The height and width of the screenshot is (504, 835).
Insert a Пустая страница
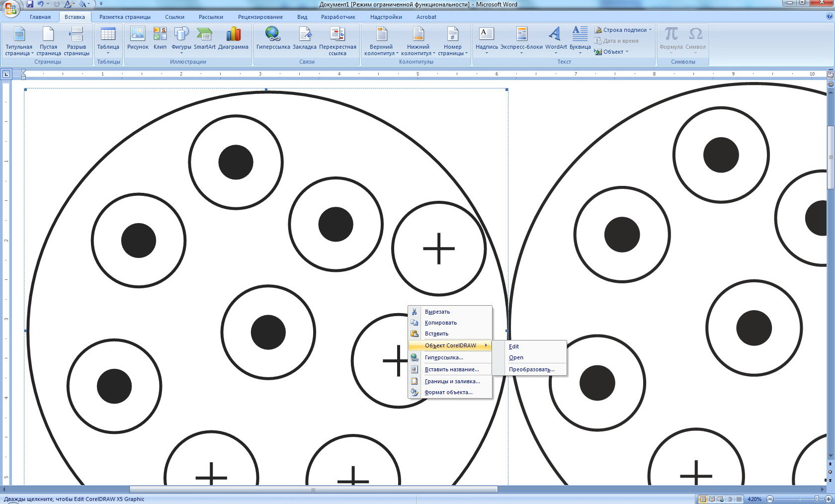[x=48, y=41]
